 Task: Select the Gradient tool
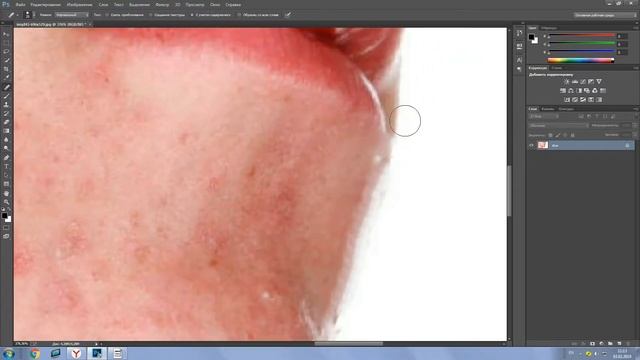pyautogui.click(x=6, y=131)
